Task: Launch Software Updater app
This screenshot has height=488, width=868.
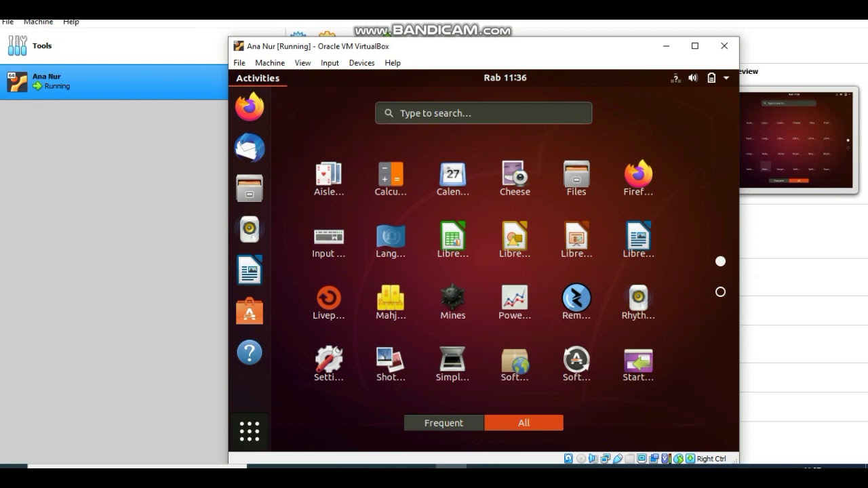Action: pyautogui.click(x=576, y=364)
